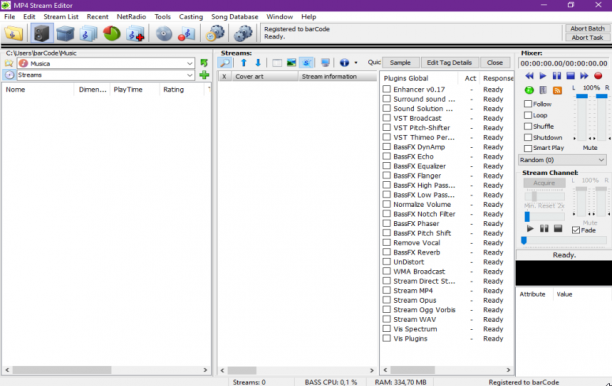
Task: Enable the VST Broadcast plugin checkbox
Action: [387, 118]
